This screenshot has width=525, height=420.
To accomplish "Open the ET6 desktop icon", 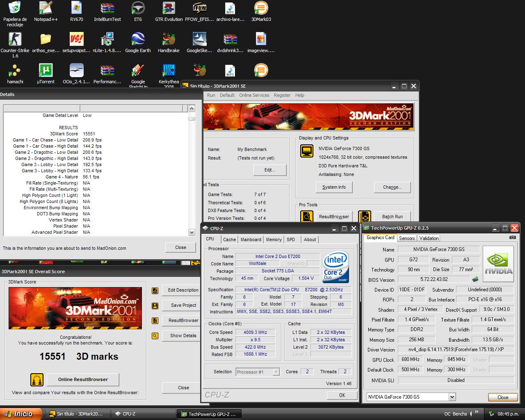I will click(138, 11).
